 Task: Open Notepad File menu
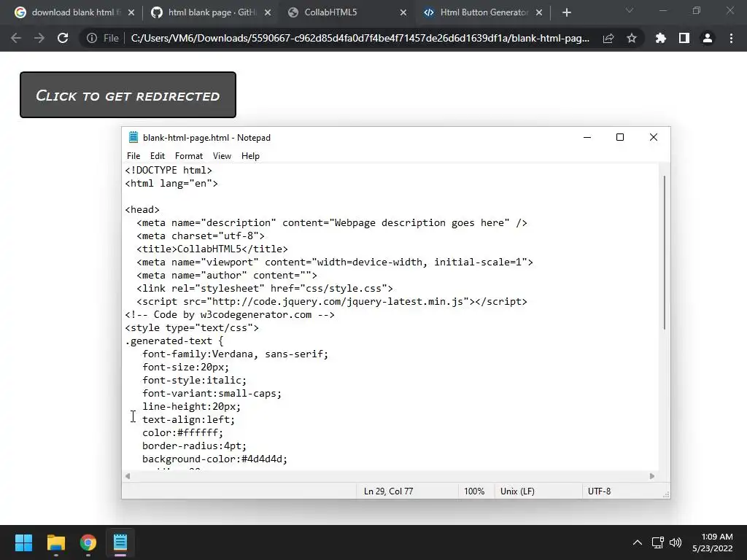pyautogui.click(x=133, y=156)
